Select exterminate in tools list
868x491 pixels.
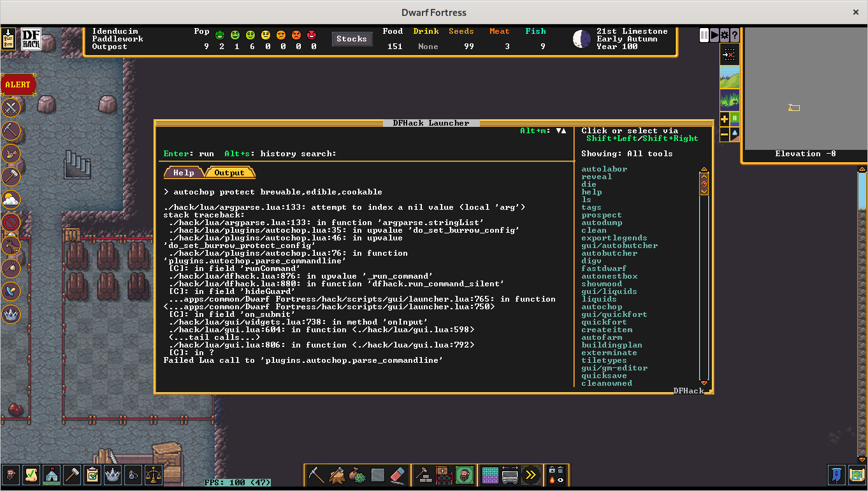point(609,353)
